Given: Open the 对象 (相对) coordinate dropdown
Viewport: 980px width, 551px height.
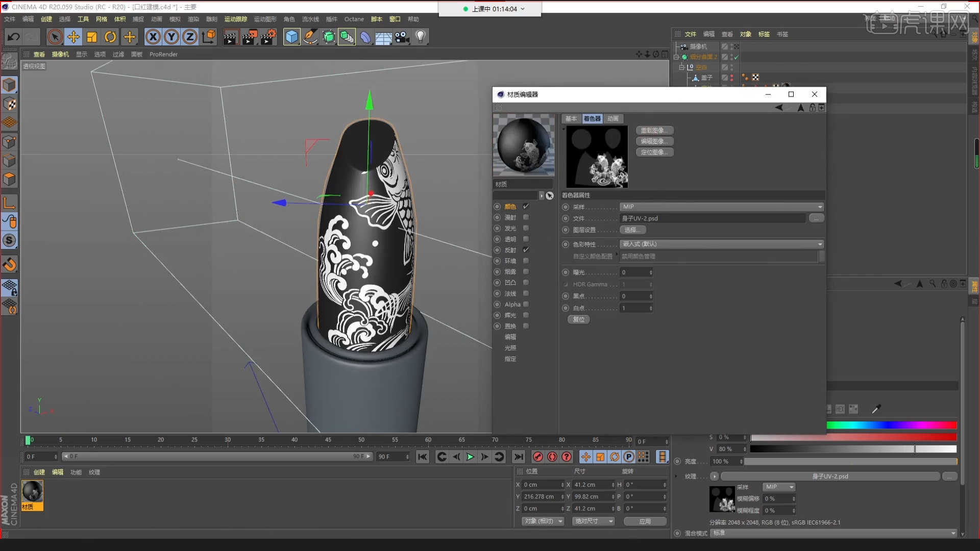Looking at the screenshot, I should (x=543, y=521).
